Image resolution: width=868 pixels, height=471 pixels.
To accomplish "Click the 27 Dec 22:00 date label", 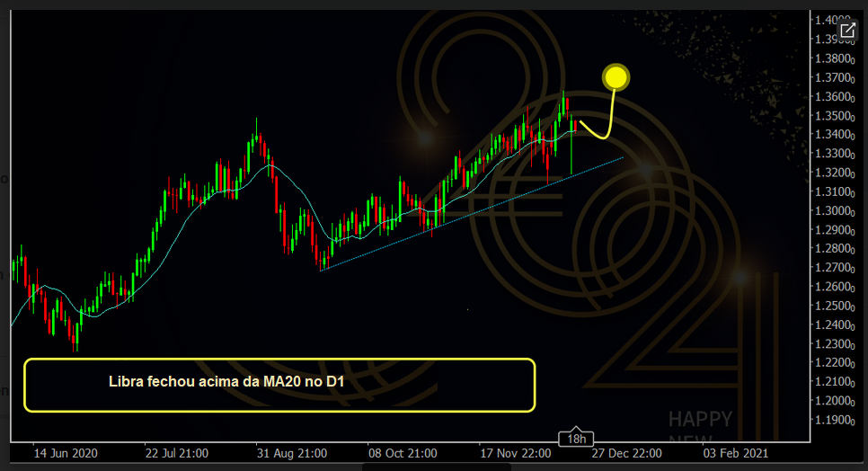I will (x=627, y=452).
